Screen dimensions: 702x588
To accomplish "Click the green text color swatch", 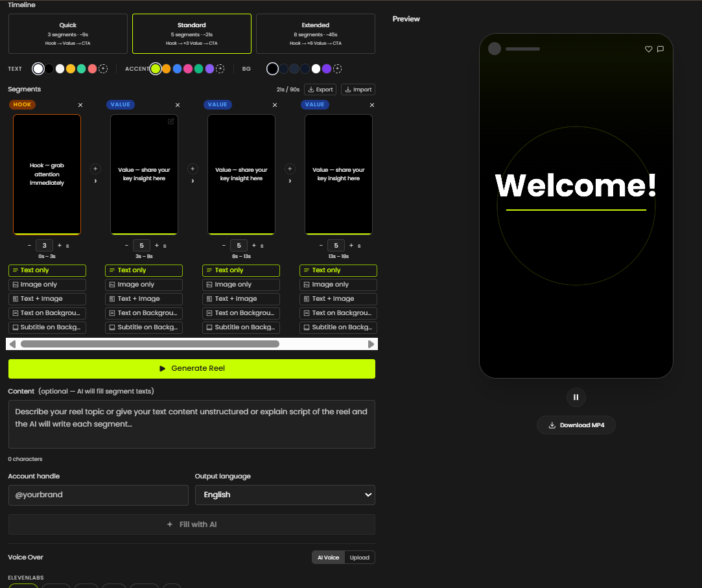I will coord(82,69).
